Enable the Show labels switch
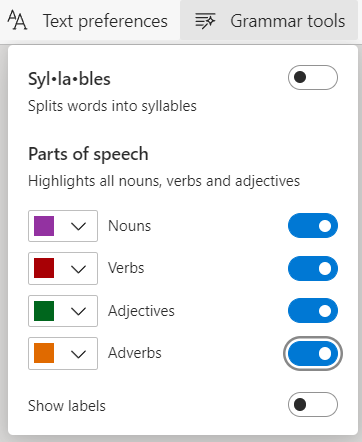Screen dimensions: 362x442 point(313,405)
